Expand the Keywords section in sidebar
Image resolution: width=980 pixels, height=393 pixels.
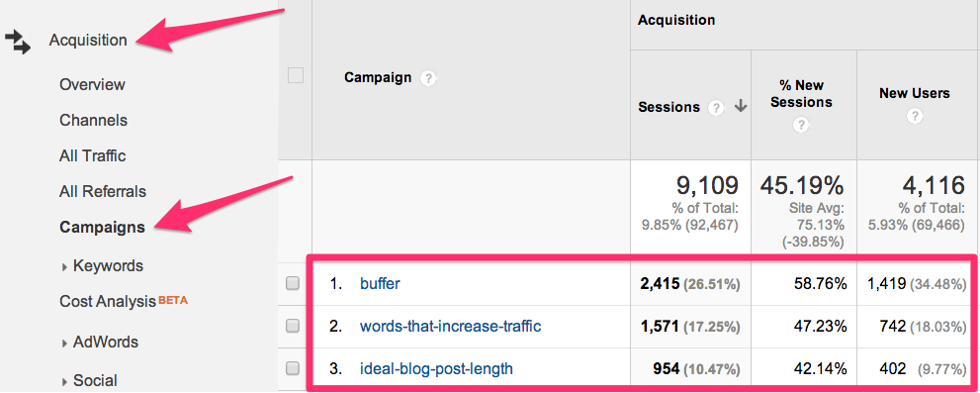tap(103, 266)
